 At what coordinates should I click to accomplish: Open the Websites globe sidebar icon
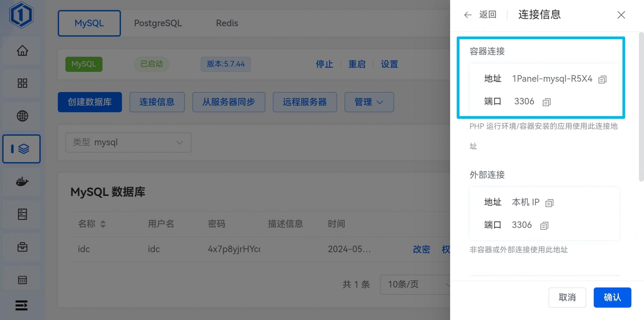pos(22,116)
